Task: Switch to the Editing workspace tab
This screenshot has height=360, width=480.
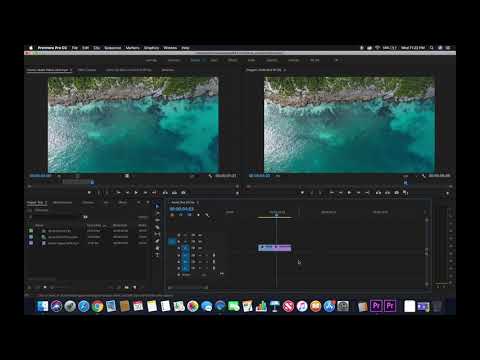Action: pyautogui.click(x=195, y=60)
